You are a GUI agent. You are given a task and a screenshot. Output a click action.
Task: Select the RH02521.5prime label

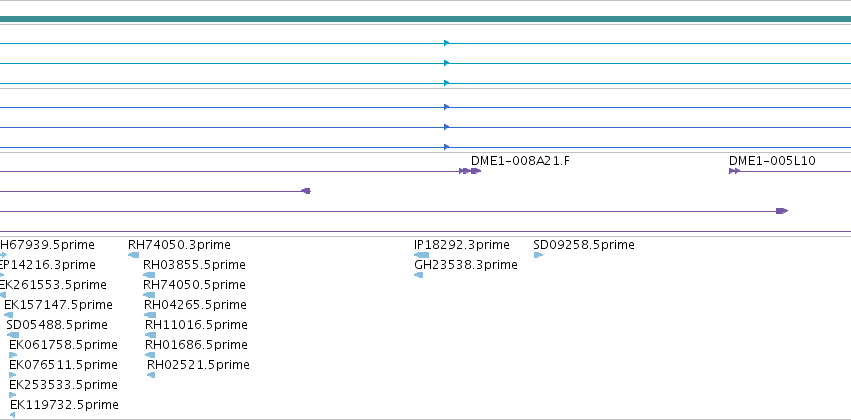(x=198, y=365)
